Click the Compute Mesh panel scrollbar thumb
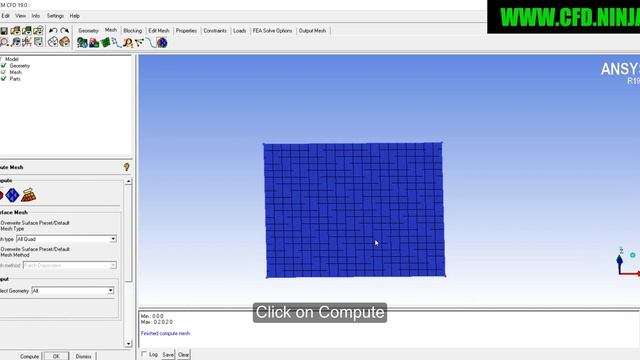 click(x=128, y=233)
